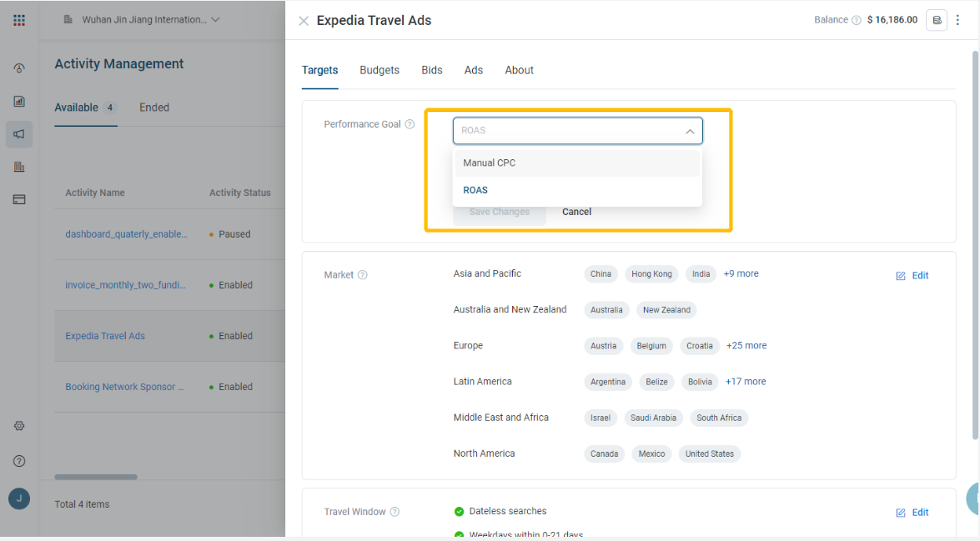Viewport: 980px width, 541px height.
Task: Open the reports chart sidebar icon
Action: tap(19, 101)
